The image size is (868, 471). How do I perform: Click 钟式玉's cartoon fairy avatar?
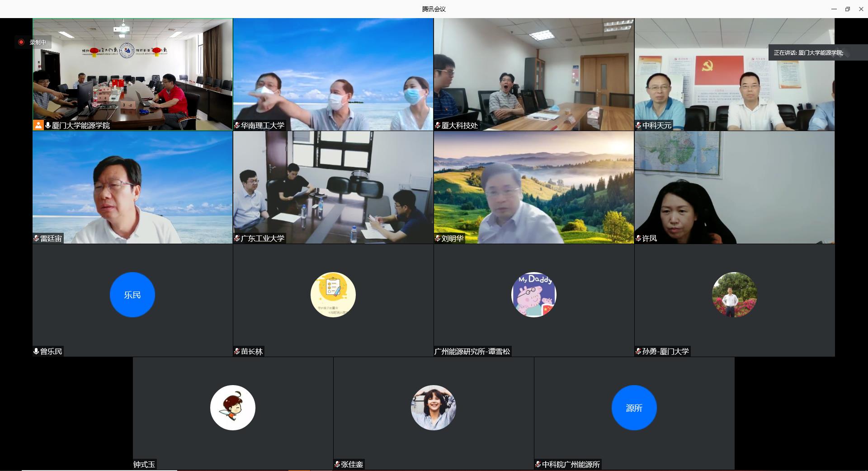point(233,408)
